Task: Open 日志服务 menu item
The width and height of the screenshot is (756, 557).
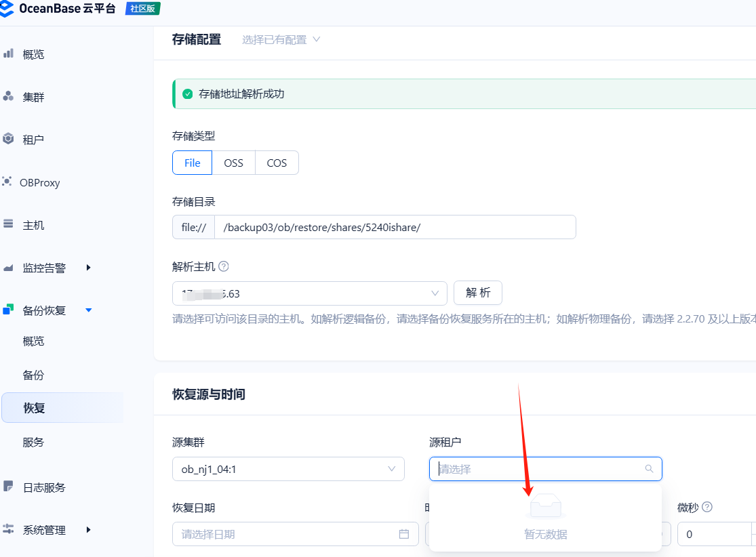Action: (x=44, y=488)
